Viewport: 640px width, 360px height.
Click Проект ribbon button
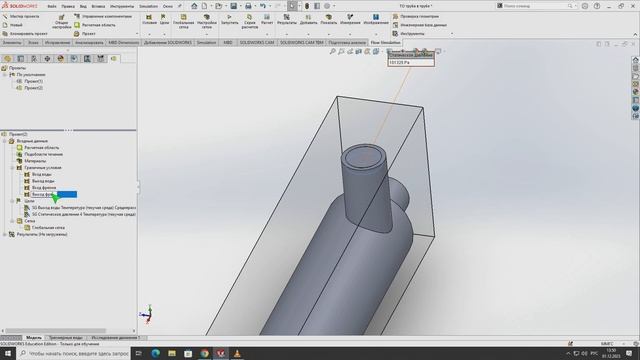coord(85,34)
